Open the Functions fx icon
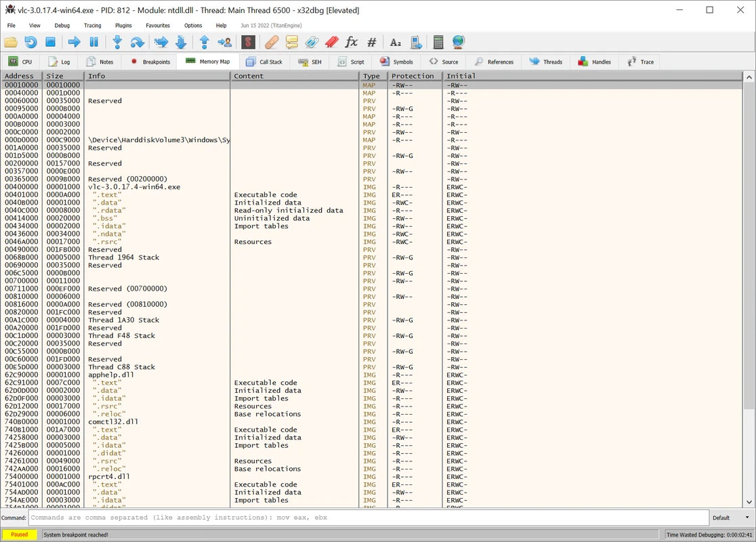756x542 pixels. pyautogui.click(x=352, y=42)
